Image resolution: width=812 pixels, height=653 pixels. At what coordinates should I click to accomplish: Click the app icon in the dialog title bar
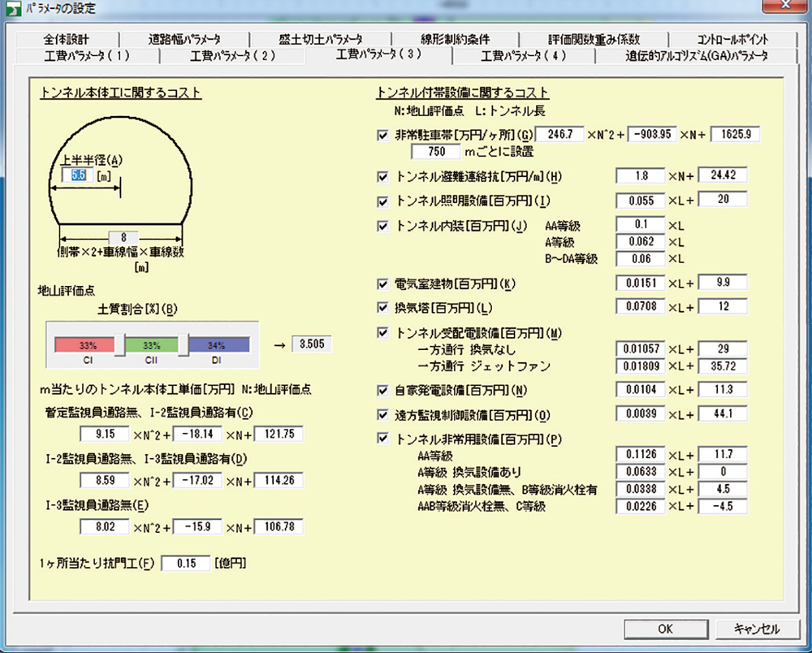[x=12, y=9]
